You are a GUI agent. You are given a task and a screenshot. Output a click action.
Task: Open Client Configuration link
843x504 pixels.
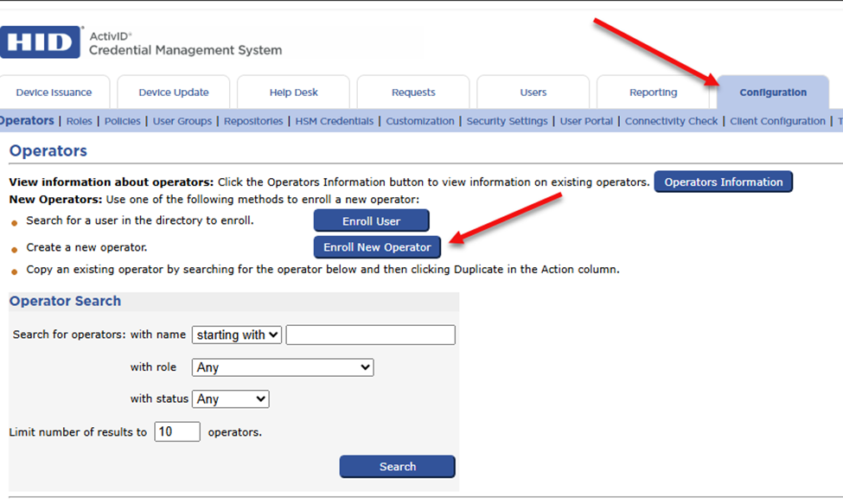(777, 121)
